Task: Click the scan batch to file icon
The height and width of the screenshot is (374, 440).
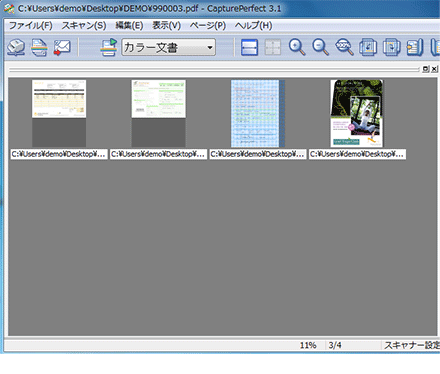Action: [x=39, y=47]
